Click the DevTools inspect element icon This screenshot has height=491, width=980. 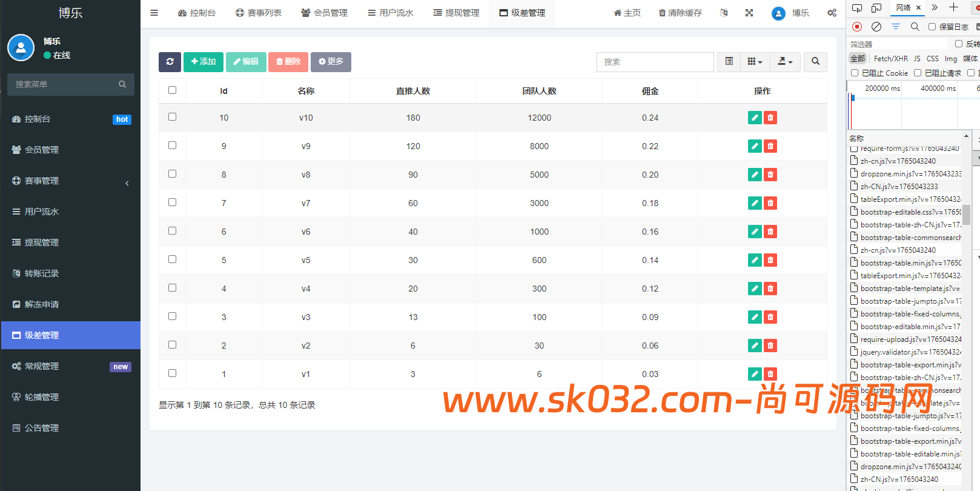tap(857, 8)
